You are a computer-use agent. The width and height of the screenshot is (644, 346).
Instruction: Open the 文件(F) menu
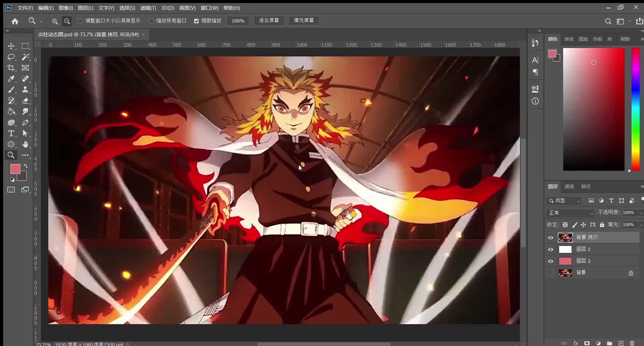click(x=25, y=8)
